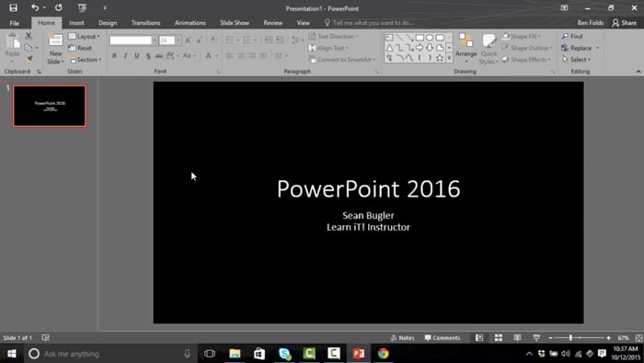Image resolution: width=644 pixels, height=363 pixels.
Task: Toggle text shadow
Action: (x=148, y=56)
